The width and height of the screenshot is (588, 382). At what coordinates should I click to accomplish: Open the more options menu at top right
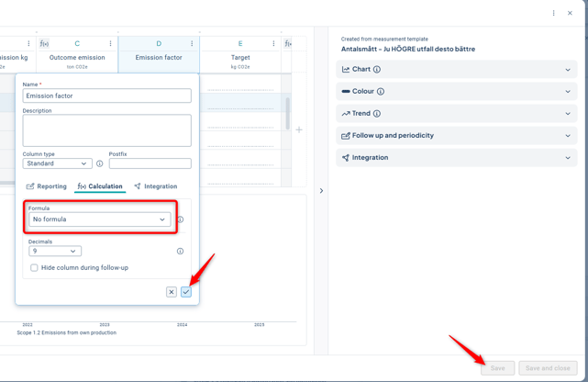tap(553, 13)
